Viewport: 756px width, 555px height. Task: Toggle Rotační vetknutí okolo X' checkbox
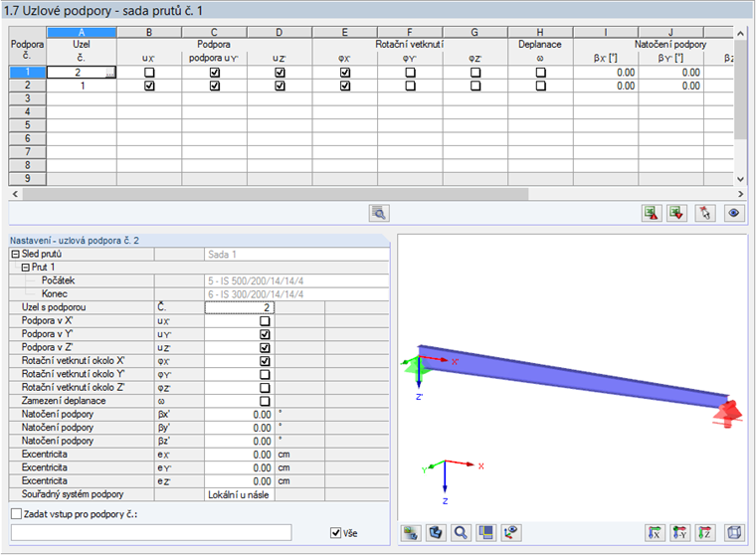(265, 361)
